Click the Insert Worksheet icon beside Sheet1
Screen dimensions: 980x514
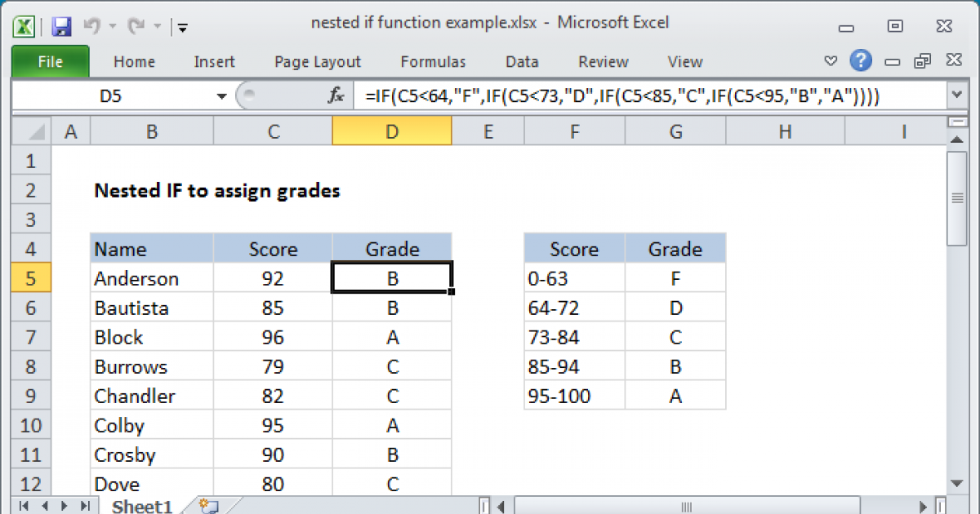coord(207,506)
